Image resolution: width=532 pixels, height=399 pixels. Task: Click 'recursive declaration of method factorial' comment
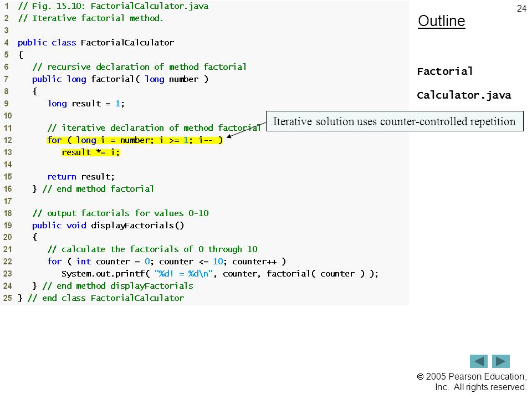[x=140, y=67]
